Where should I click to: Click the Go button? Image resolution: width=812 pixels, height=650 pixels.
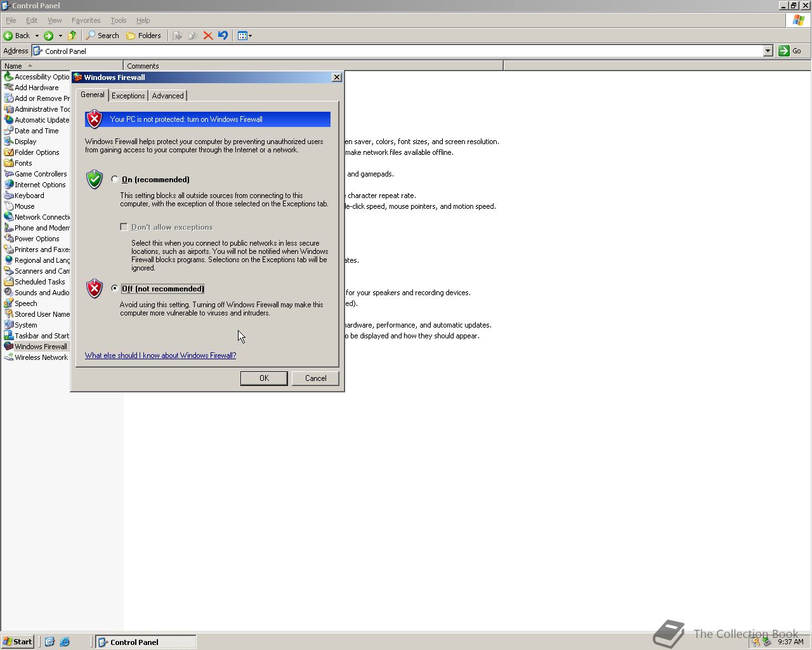pyautogui.click(x=791, y=51)
